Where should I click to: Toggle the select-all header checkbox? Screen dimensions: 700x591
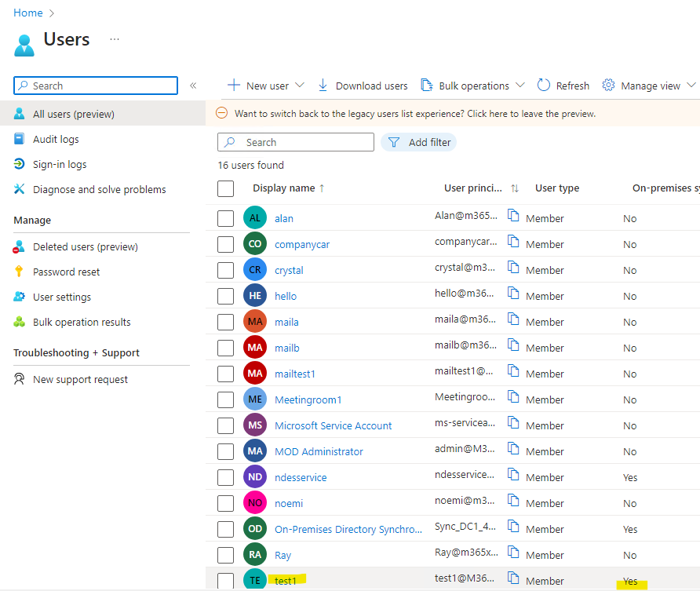tap(225, 188)
